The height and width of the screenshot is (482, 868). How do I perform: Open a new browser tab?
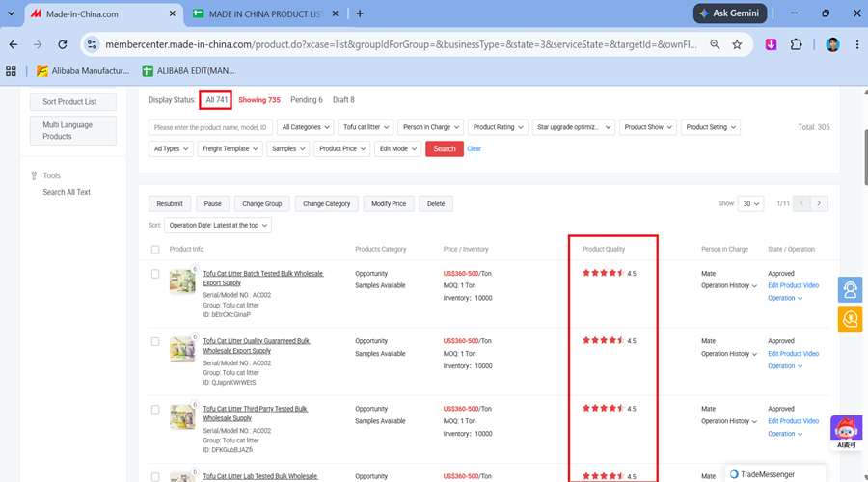[x=360, y=13]
